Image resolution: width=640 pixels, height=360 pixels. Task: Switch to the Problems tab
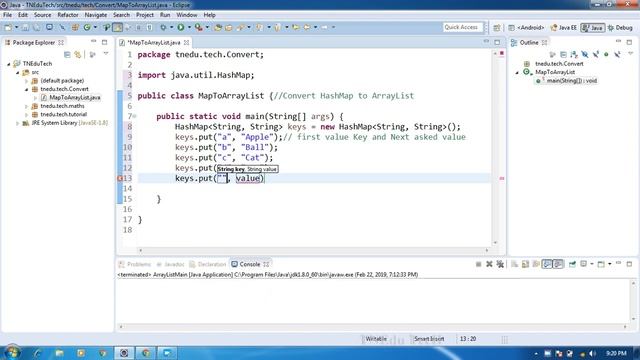135,264
